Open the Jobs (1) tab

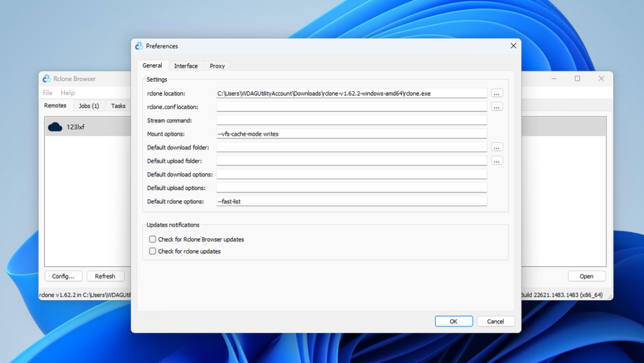coord(89,106)
